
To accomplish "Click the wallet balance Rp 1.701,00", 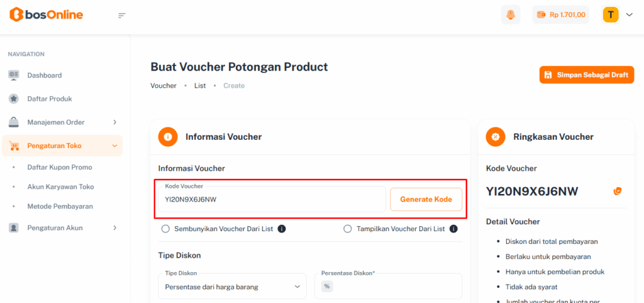I will pos(560,14).
